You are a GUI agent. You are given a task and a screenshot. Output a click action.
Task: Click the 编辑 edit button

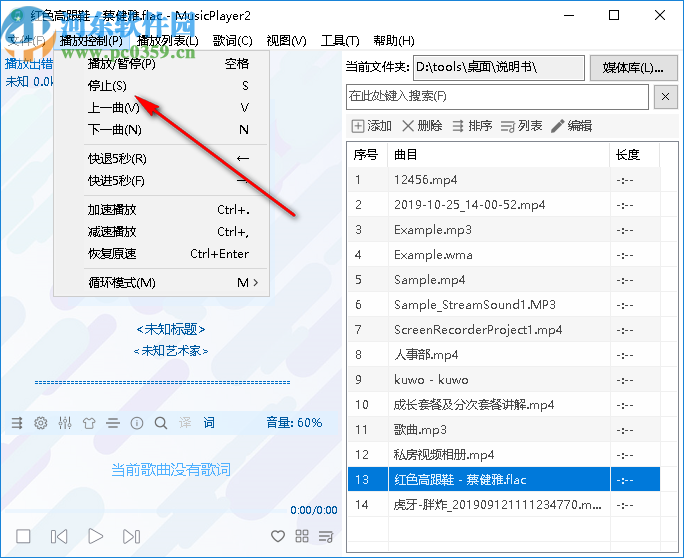(571, 126)
